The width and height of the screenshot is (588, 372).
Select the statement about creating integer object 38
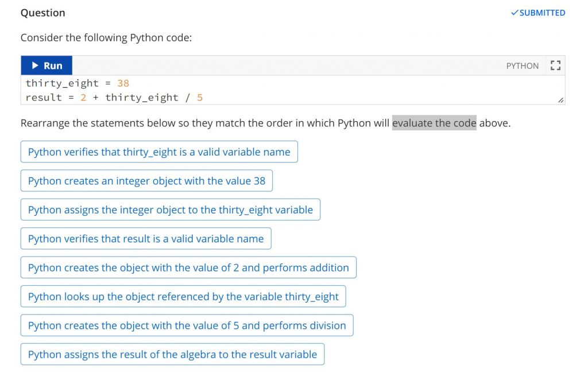[x=146, y=180]
